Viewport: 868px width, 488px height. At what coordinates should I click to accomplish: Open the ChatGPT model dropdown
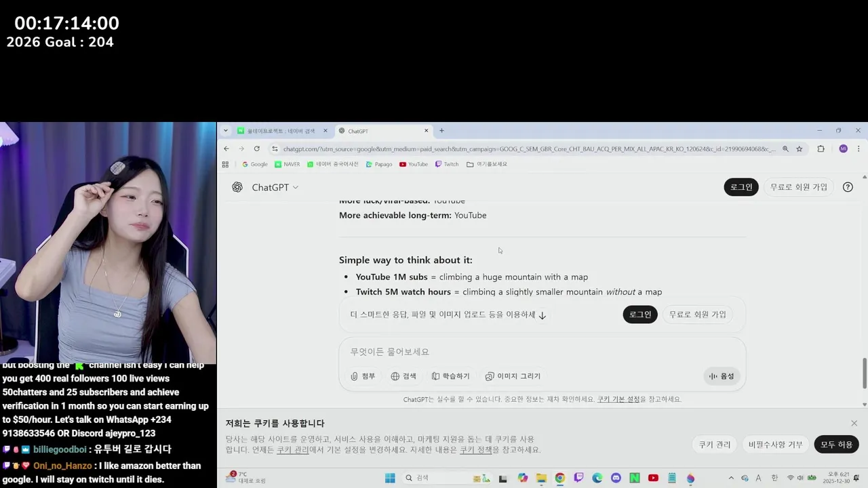(275, 187)
